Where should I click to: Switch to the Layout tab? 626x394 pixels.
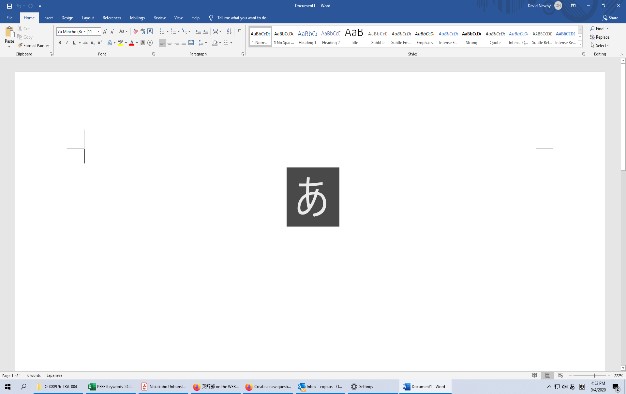pyautogui.click(x=87, y=18)
